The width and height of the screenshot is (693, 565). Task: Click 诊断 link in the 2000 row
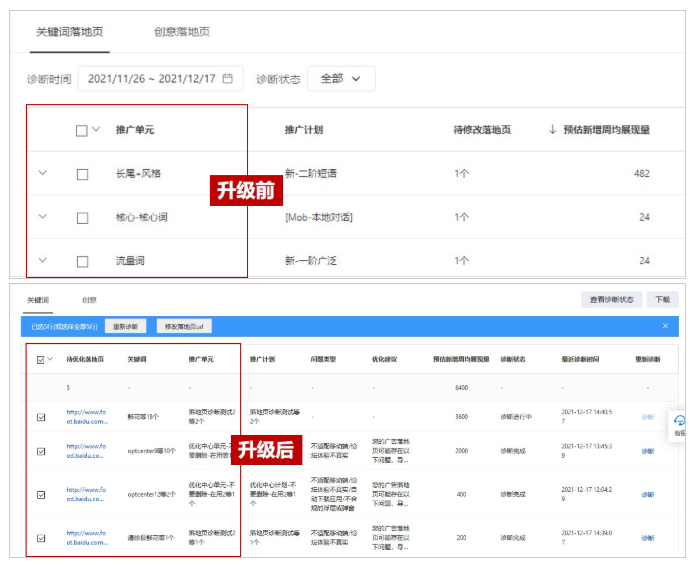(x=648, y=451)
